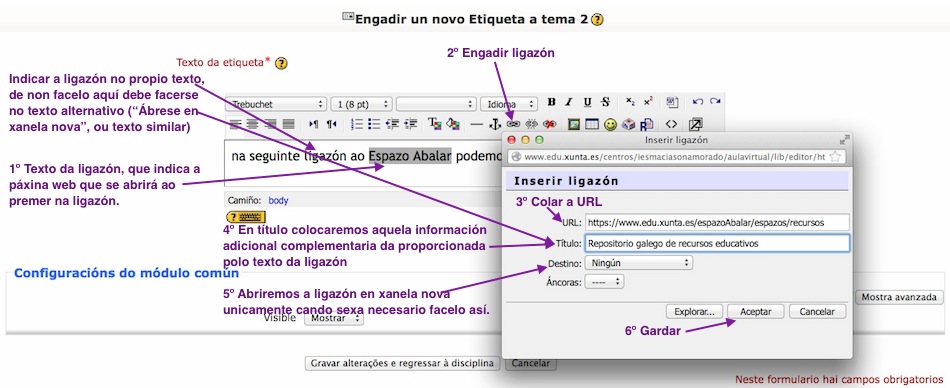Insert a numbered list
Viewport: 950px width, 388px height.
(x=357, y=124)
